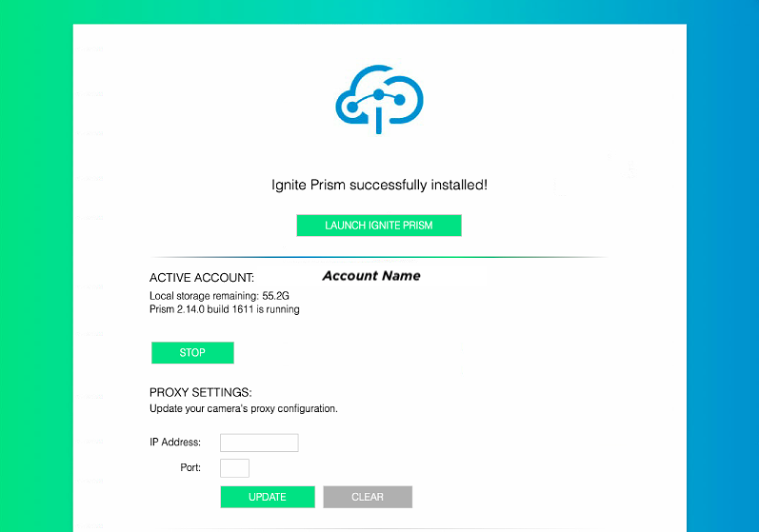Click the UPDATE proxy settings button
The width and height of the screenshot is (759, 532).
[x=268, y=497]
